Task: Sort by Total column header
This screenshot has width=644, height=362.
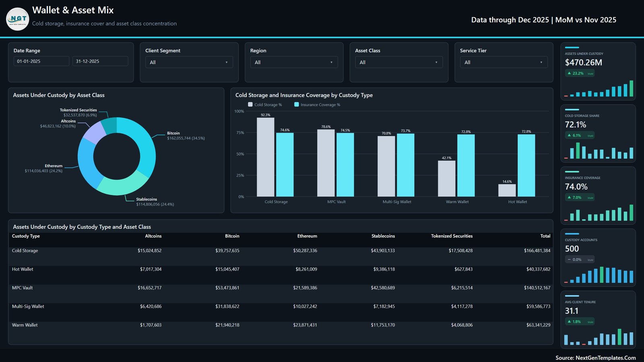Action: 545,236
